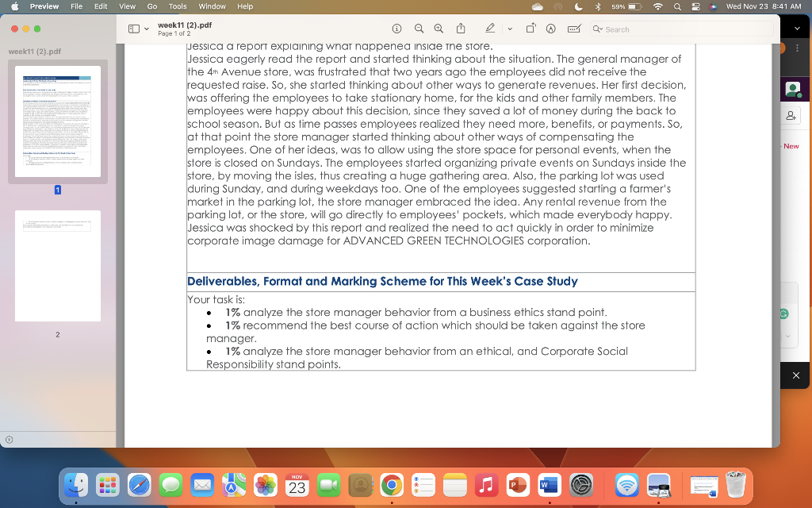Toggle Bluetooth from the menu bar
This screenshot has width=812, height=508.
tap(598, 7)
